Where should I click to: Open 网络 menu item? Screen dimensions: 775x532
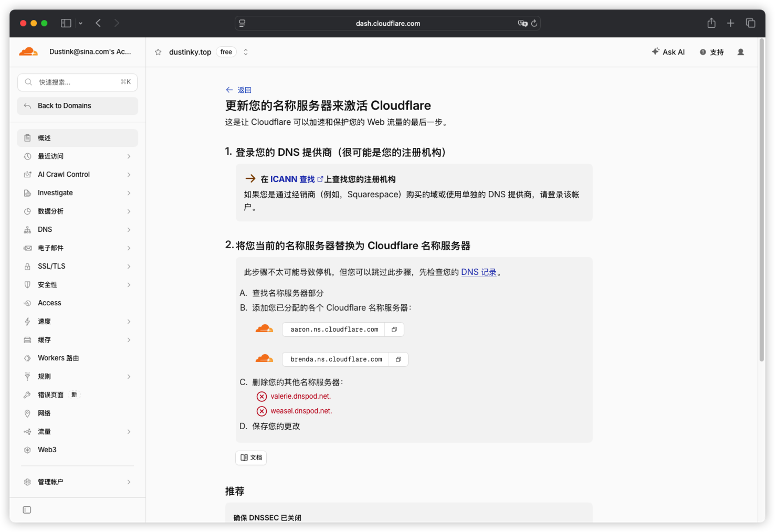pyautogui.click(x=78, y=413)
